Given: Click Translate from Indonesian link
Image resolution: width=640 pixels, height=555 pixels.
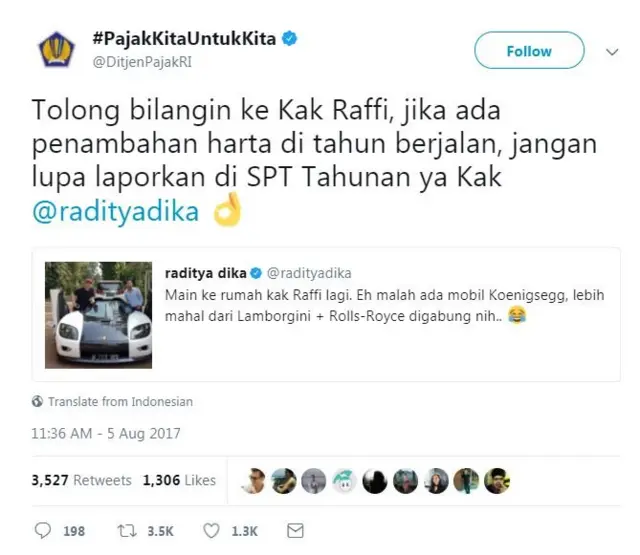Looking at the screenshot, I should [120, 402].
